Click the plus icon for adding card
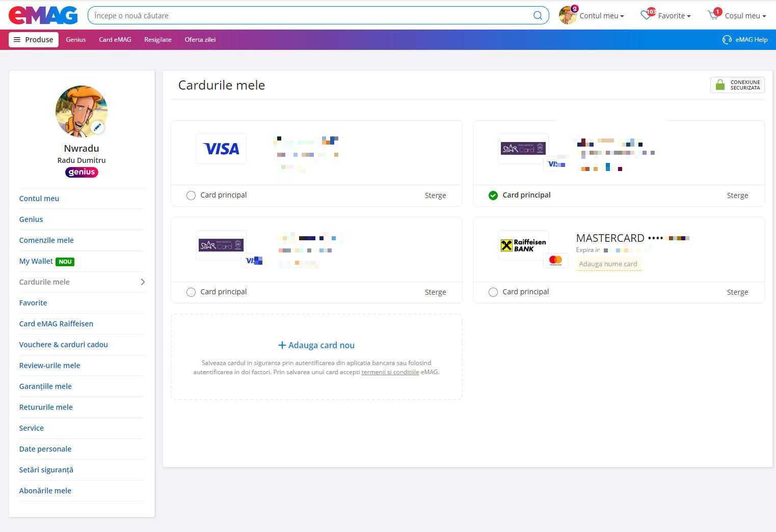The height and width of the screenshot is (532, 776). 282,345
